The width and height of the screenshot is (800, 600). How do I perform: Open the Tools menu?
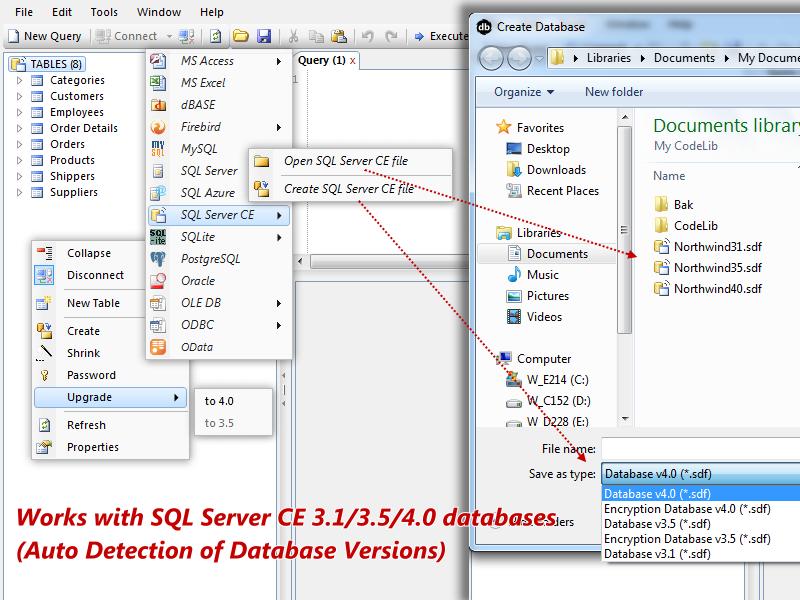(x=104, y=12)
